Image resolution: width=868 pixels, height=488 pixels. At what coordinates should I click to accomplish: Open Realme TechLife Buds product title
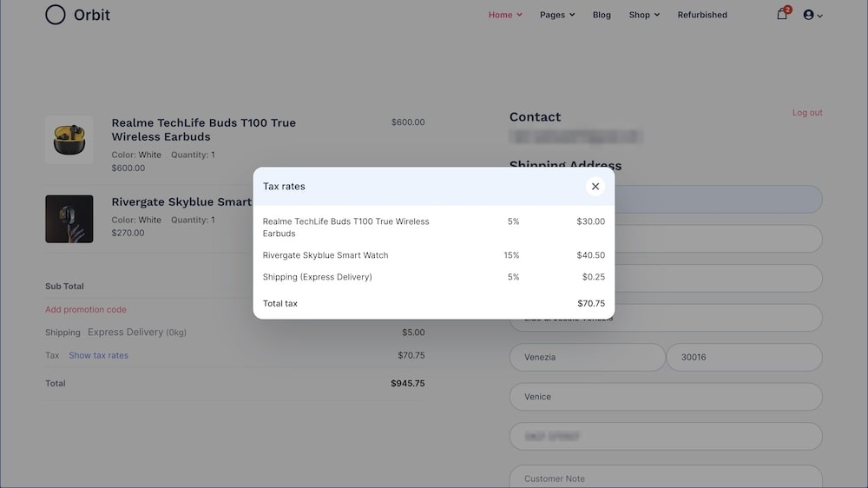tap(204, 129)
